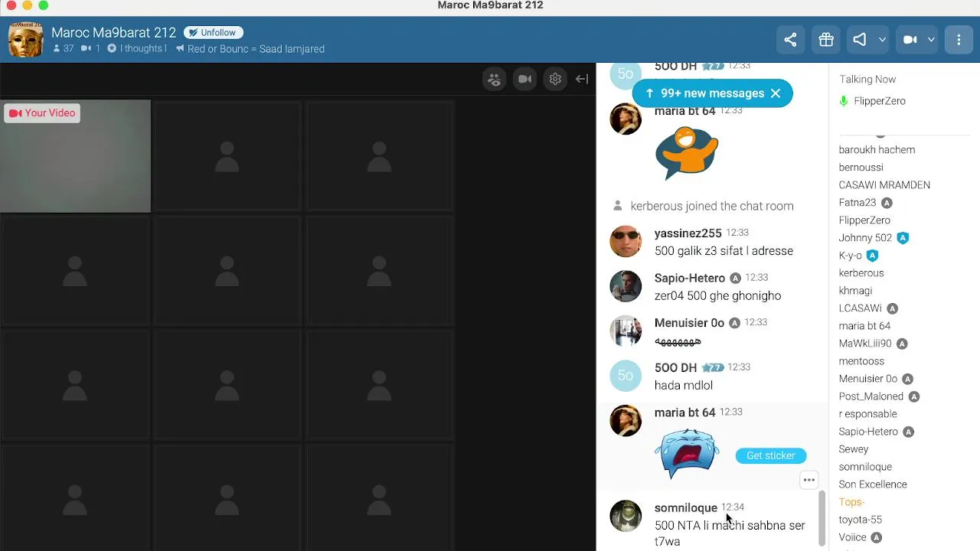Select Tops- in user list
The image size is (980, 551).
851,502
